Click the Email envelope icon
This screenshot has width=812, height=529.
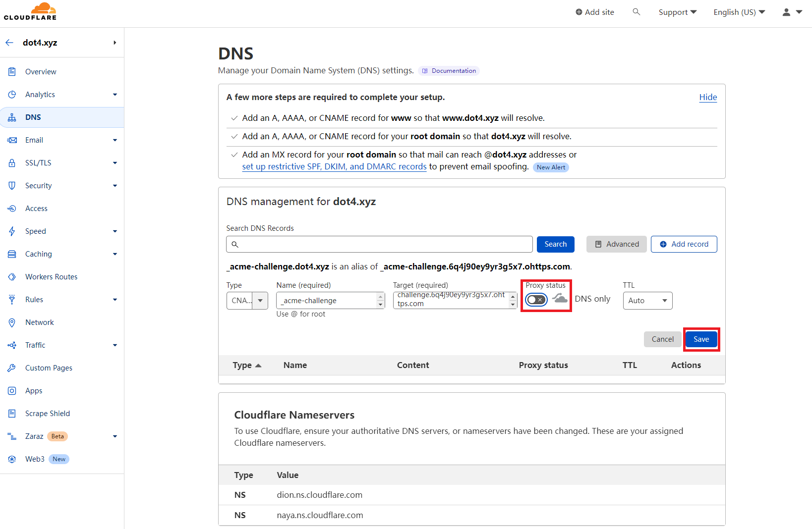[x=12, y=140]
